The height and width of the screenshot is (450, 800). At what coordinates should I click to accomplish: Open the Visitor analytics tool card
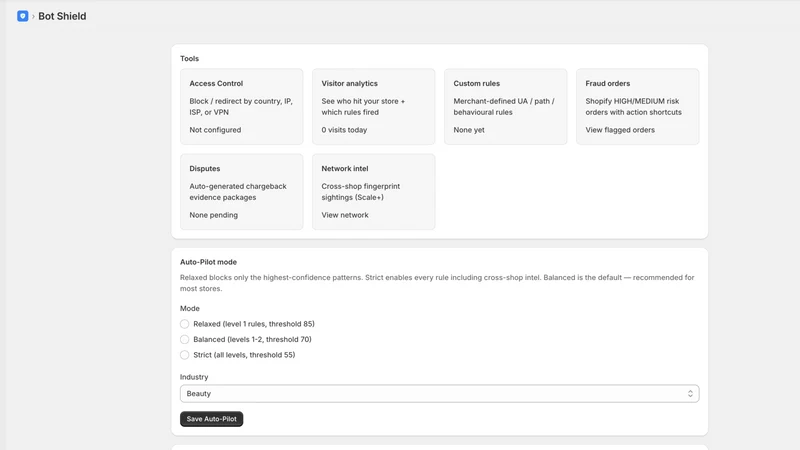(x=373, y=107)
